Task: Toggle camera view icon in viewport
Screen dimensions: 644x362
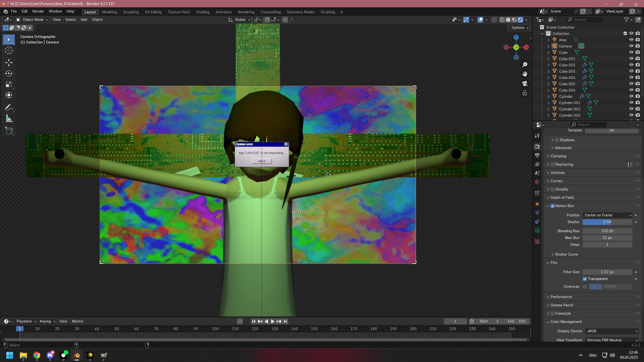Action: [525, 83]
